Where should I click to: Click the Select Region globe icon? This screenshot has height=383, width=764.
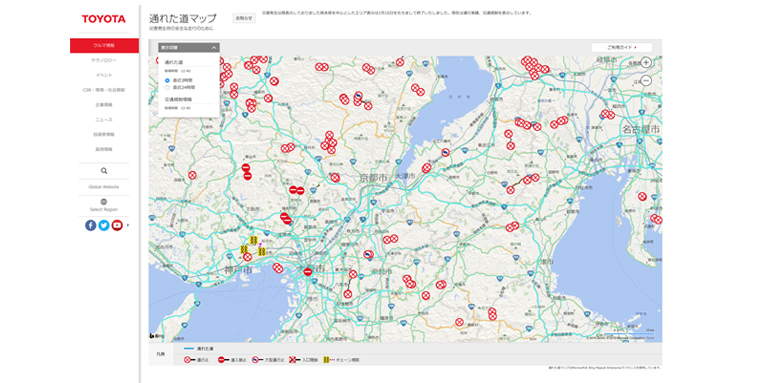pos(104,202)
